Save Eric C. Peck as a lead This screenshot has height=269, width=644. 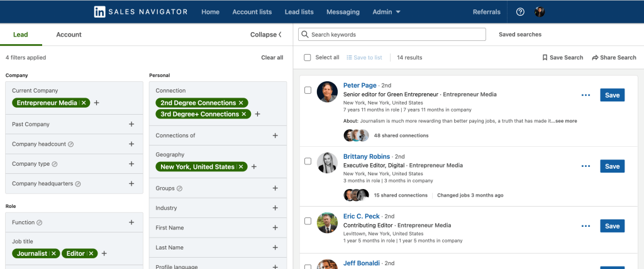[x=612, y=226]
